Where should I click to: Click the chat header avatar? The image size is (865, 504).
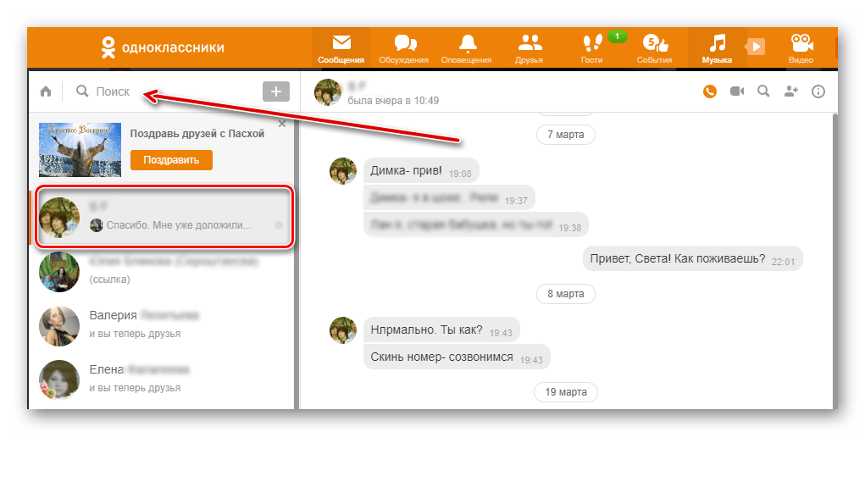coord(328,92)
